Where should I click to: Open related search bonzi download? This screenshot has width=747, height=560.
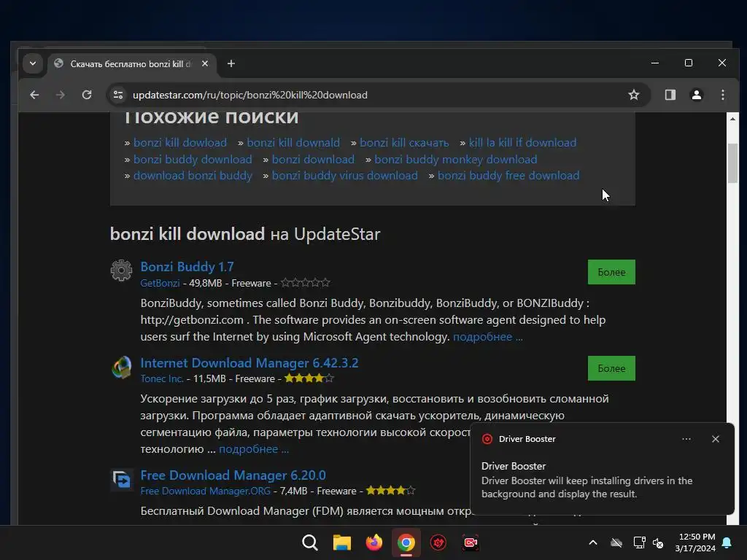click(313, 159)
